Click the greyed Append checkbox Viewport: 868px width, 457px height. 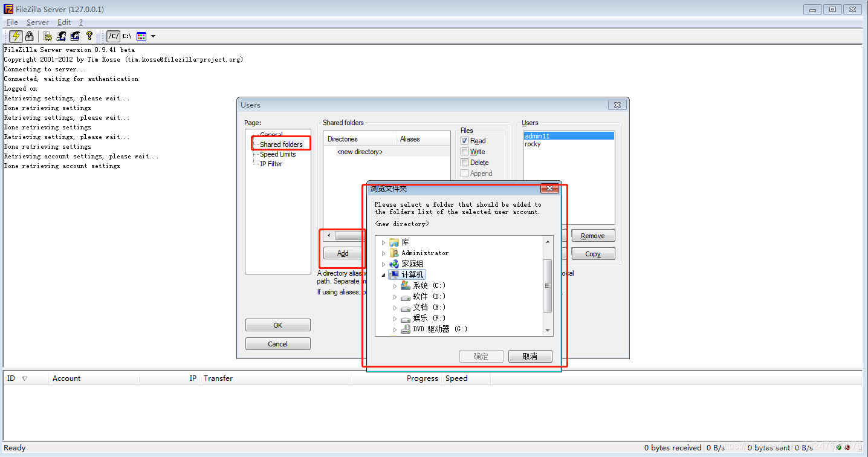465,173
